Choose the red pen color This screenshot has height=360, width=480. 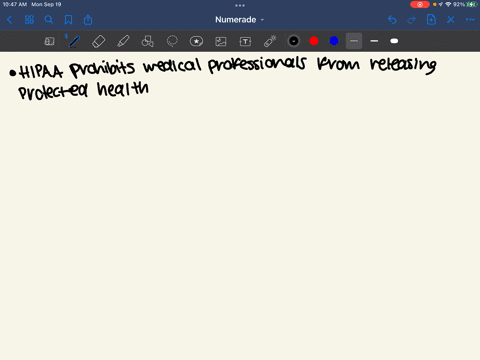[314, 41]
